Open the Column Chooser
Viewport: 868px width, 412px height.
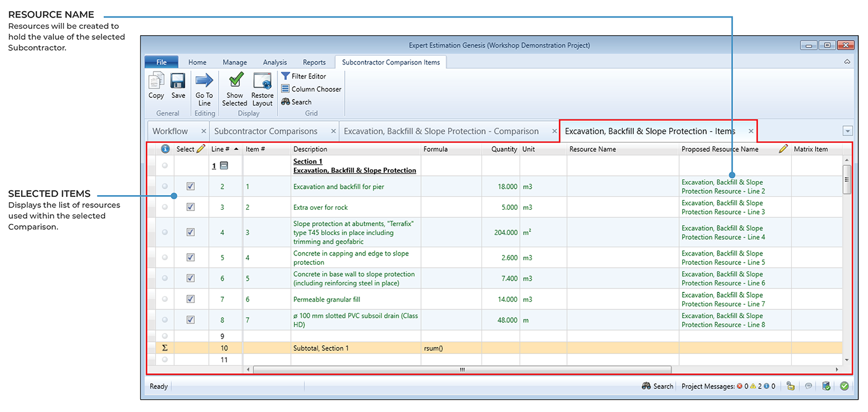[x=311, y=89]
